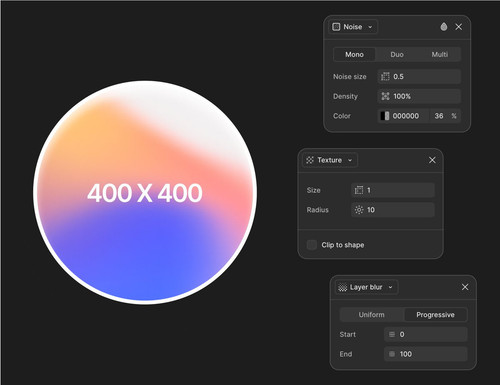Edit the Noise size field showing 0.5
500x385 pixels.
pyautogui.click(x=419, y=77)
